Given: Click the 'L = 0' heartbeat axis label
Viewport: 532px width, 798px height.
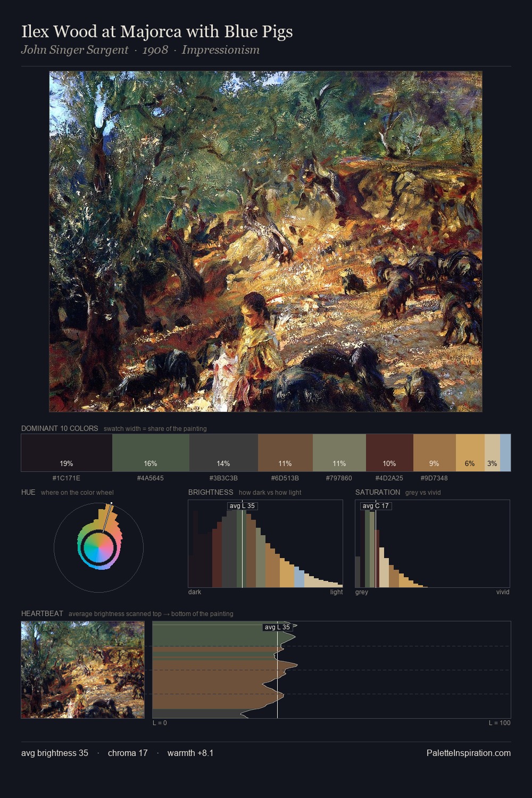Looking at the screenshot, I should point(160,723).
